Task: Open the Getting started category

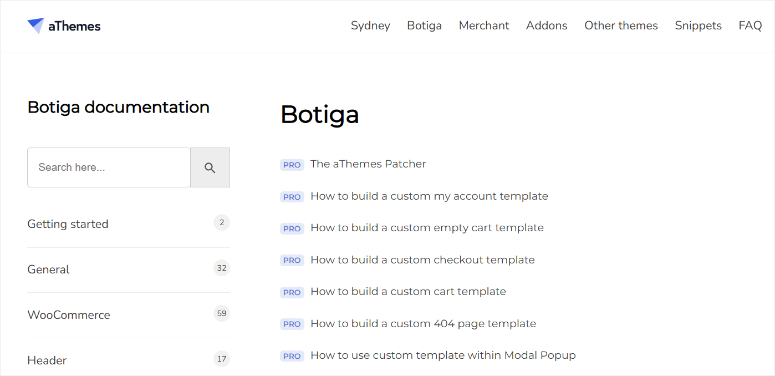Action: pyautogui.click(x=68, y=224)
